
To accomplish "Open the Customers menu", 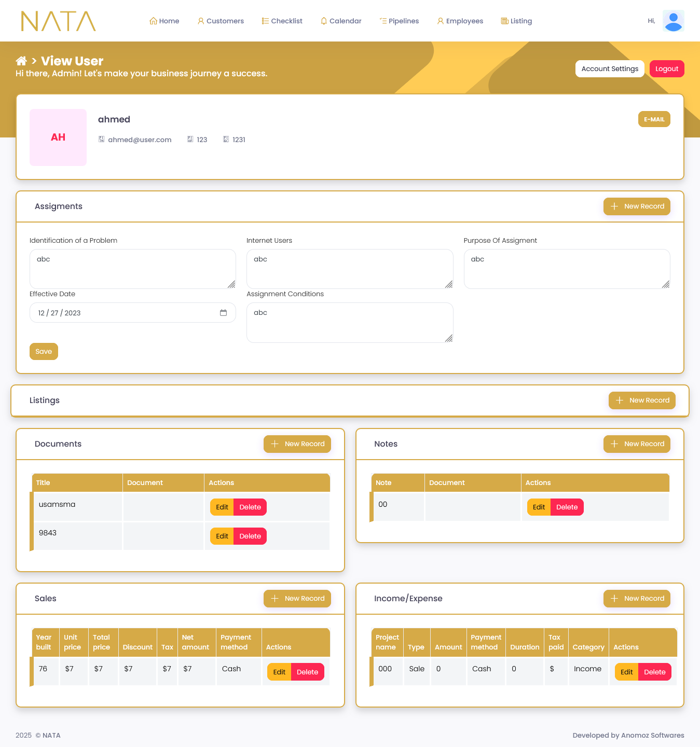I will coord(221,21).
